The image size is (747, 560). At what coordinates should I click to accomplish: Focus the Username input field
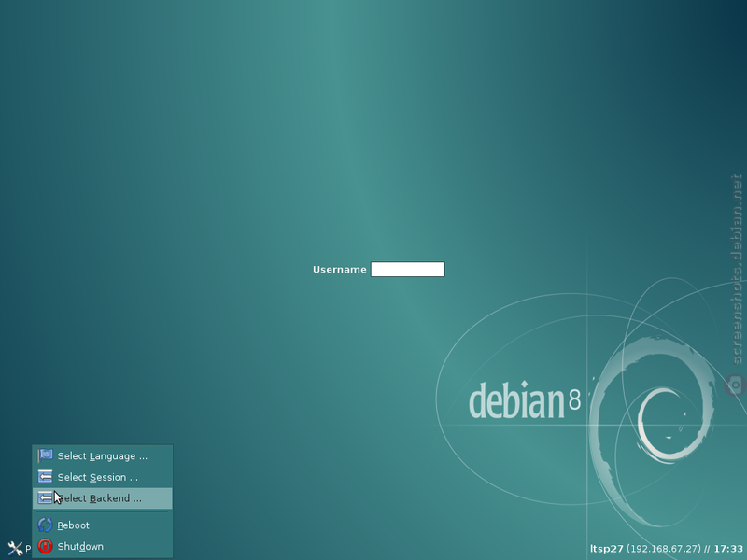408,270
